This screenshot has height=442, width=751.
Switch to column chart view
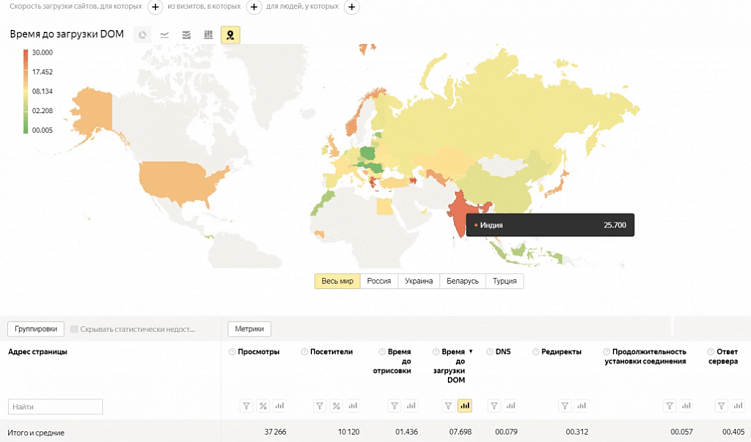coord(208,35)
